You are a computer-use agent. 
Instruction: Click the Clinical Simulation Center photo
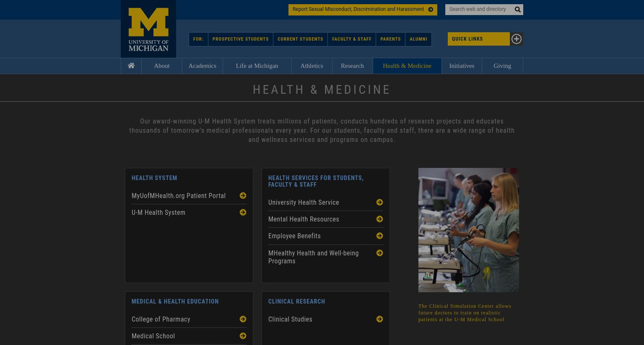tap(469, 230)
